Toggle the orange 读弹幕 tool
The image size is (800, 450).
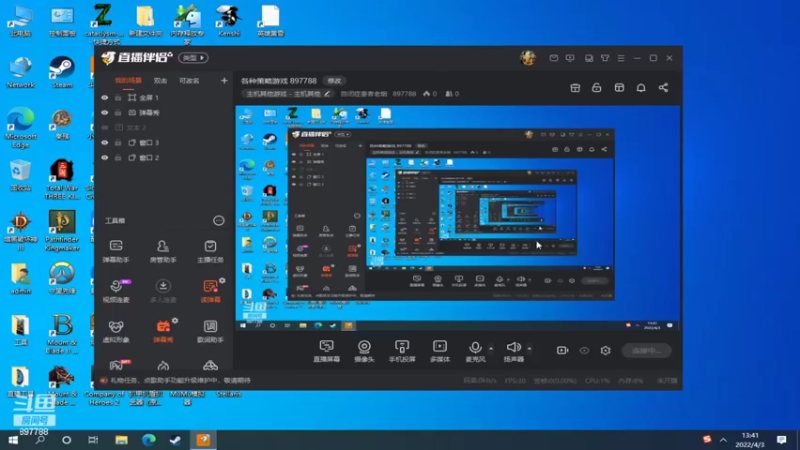click(210, 291)
